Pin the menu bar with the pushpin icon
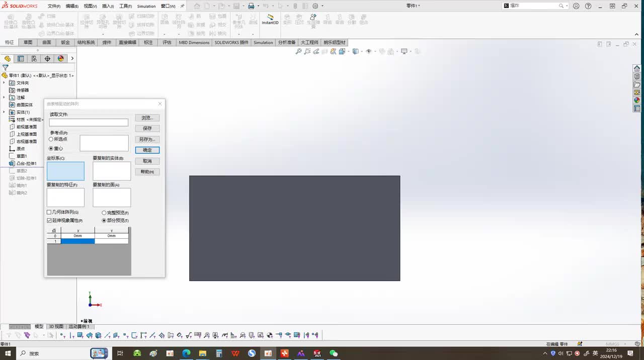 pos(182,6)
